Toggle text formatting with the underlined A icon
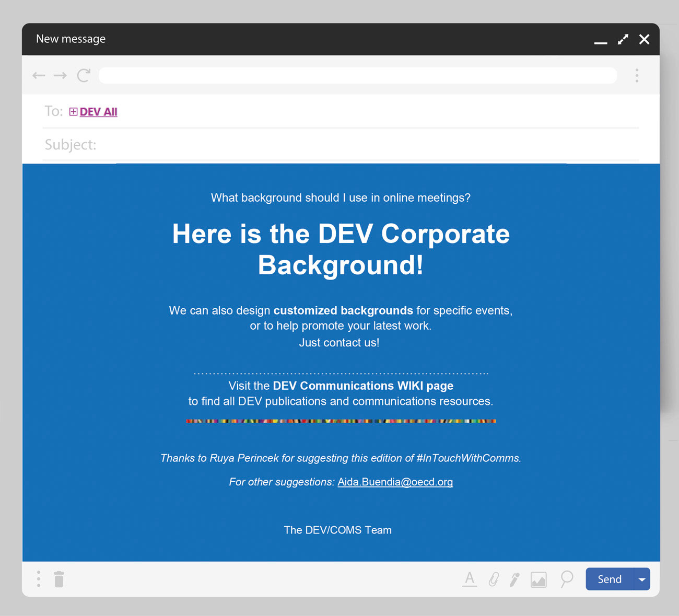 tap(470, 579)
